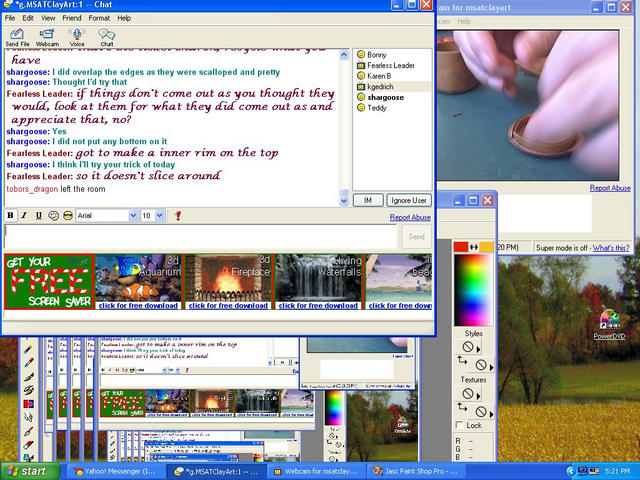Enable Voice chat via the microphone icon
Screen dimensions: 640x480
point(77,37)
